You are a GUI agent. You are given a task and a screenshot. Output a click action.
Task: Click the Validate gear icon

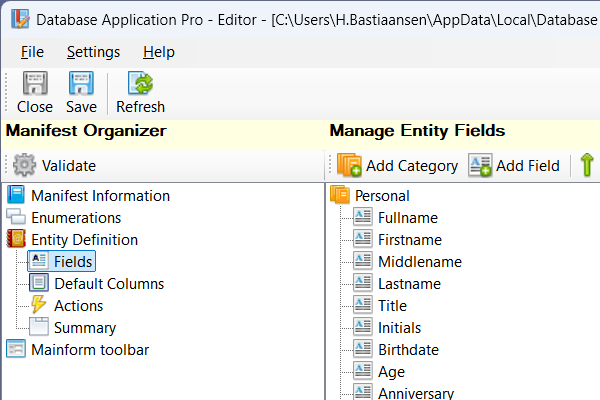[x=24, y=165]
